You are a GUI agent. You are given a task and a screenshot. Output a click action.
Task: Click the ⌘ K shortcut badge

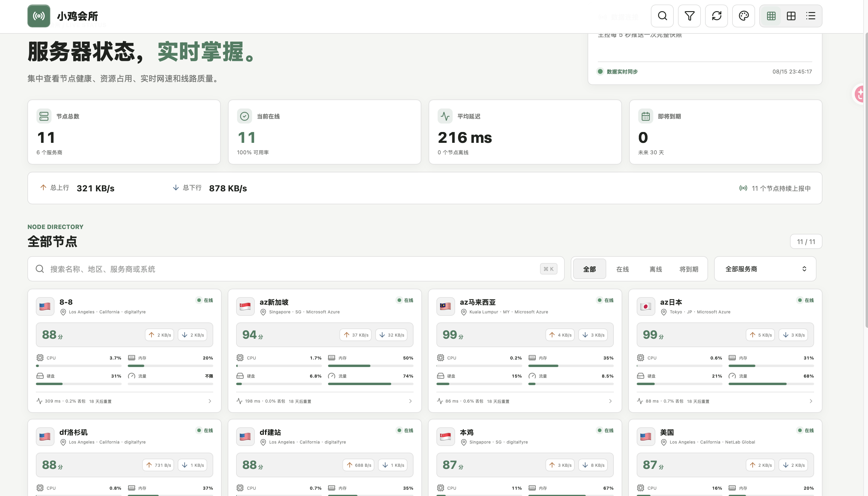(548, 269)
